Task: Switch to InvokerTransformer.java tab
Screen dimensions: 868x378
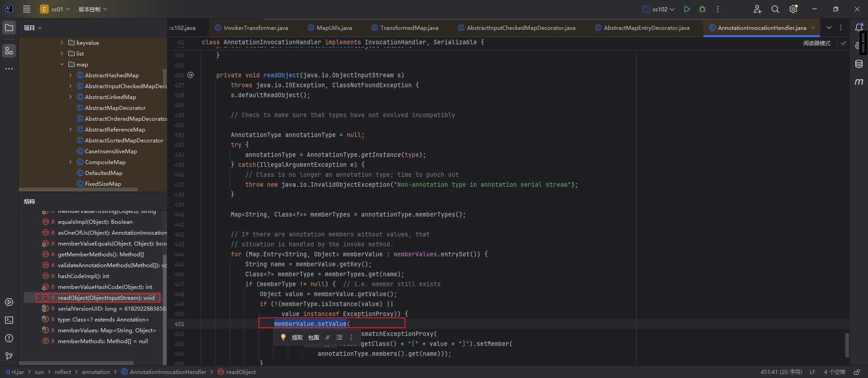Action: [252, 28]
